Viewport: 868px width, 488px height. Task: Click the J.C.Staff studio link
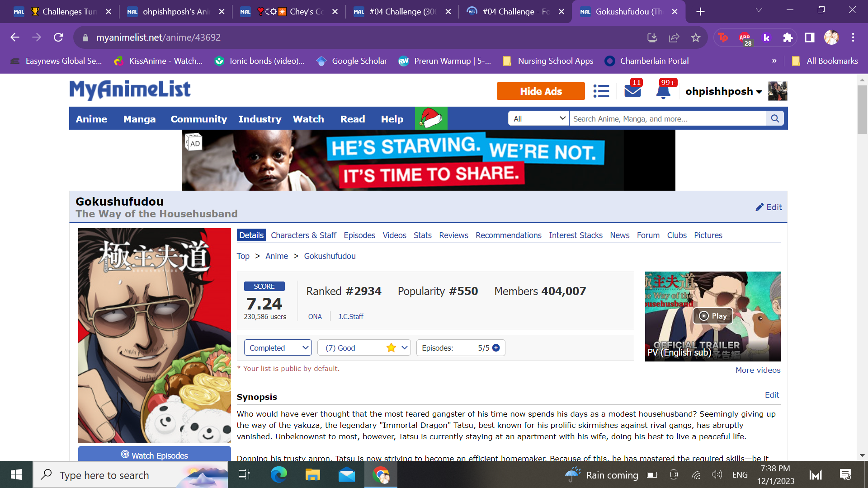(350, 317)
